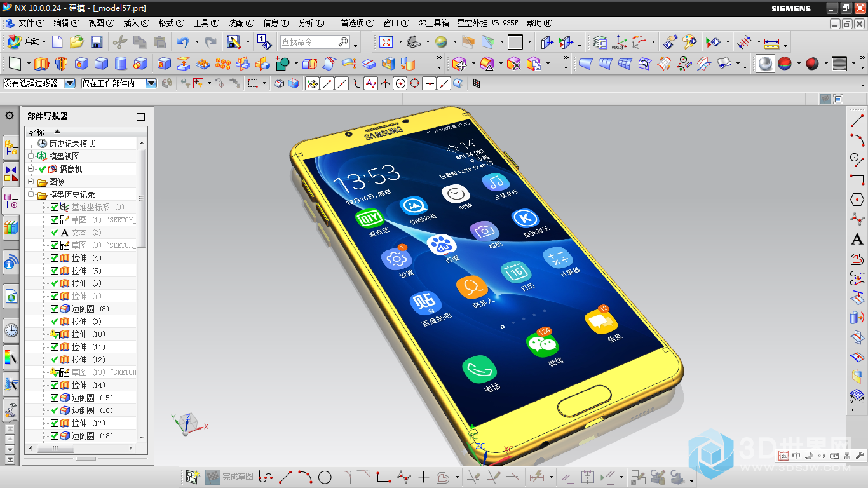Toggle checkbox for 边倒圆 (15)

(x=54, y=398)
